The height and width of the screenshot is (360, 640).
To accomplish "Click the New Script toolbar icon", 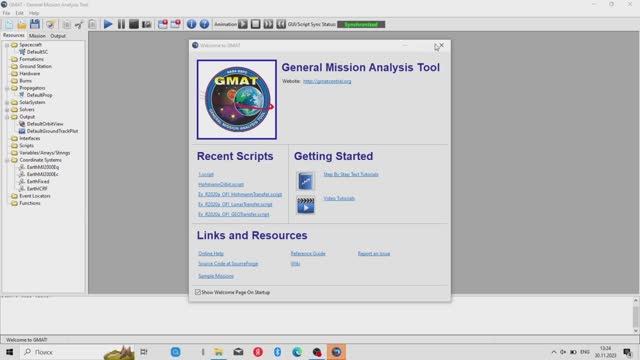I will (x=9, y=24).
